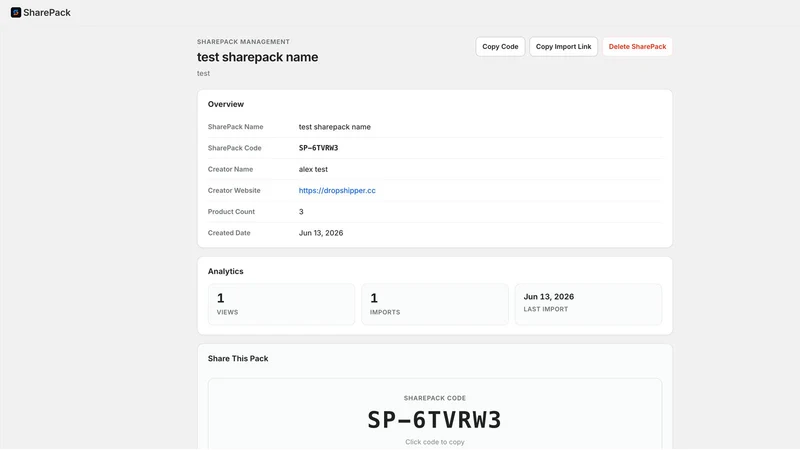The height and width of the screenshot is (450, 800).
Task: Click the Creator Website field label
Action: 234,190
